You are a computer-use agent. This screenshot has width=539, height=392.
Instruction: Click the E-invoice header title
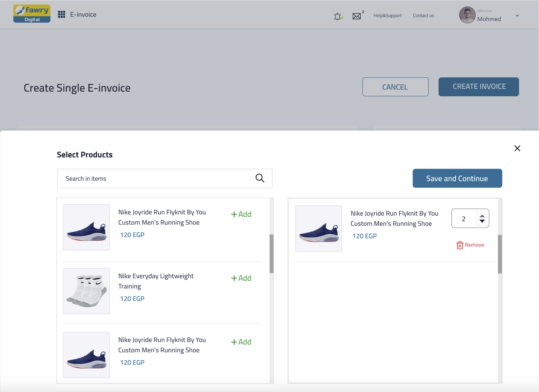tap(83, 15)
